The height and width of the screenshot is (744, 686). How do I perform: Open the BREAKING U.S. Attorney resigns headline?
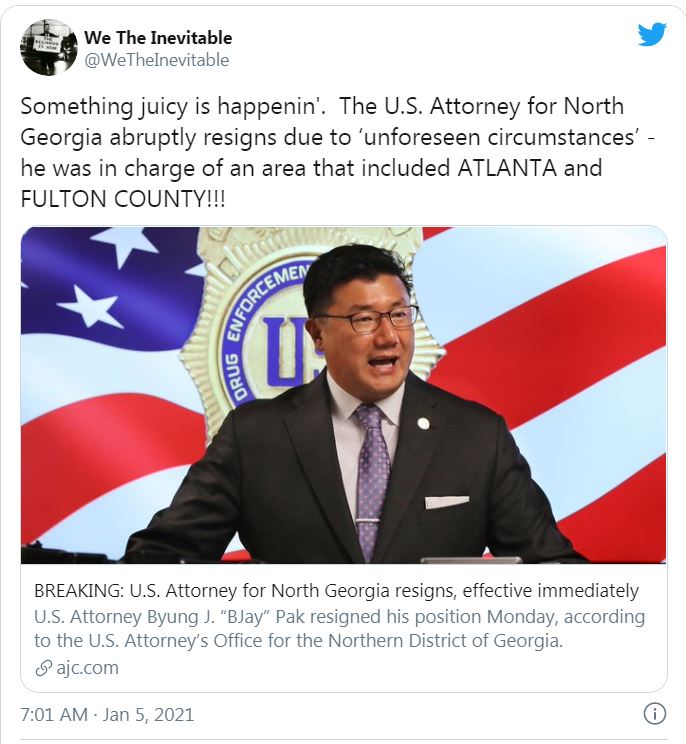tap(335, 590)
